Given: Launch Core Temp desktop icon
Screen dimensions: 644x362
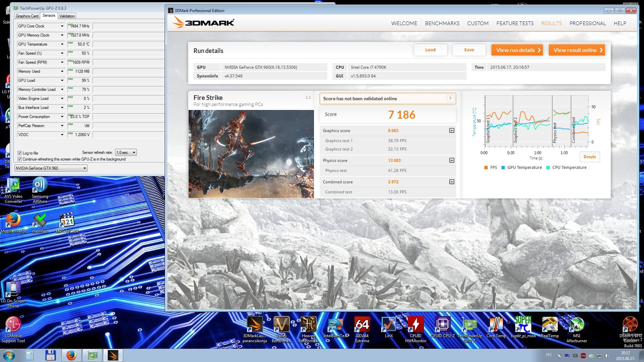Looking at the screenshot, I should 496,327.
